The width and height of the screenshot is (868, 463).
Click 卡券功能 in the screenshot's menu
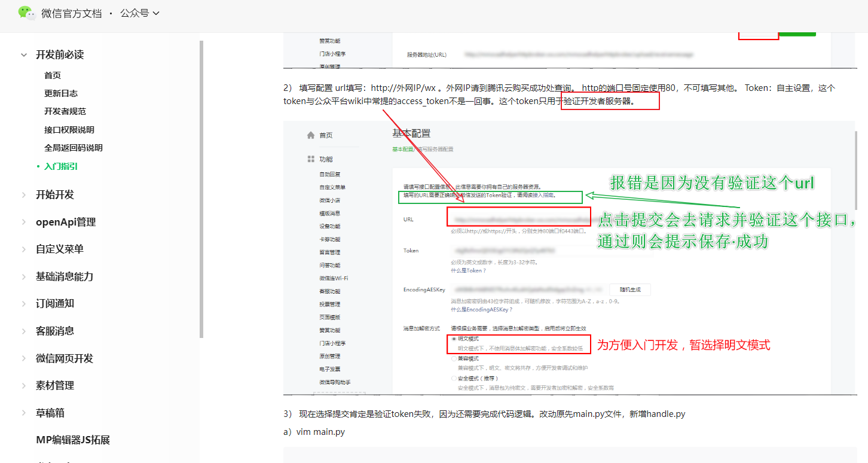click(329, 239)
